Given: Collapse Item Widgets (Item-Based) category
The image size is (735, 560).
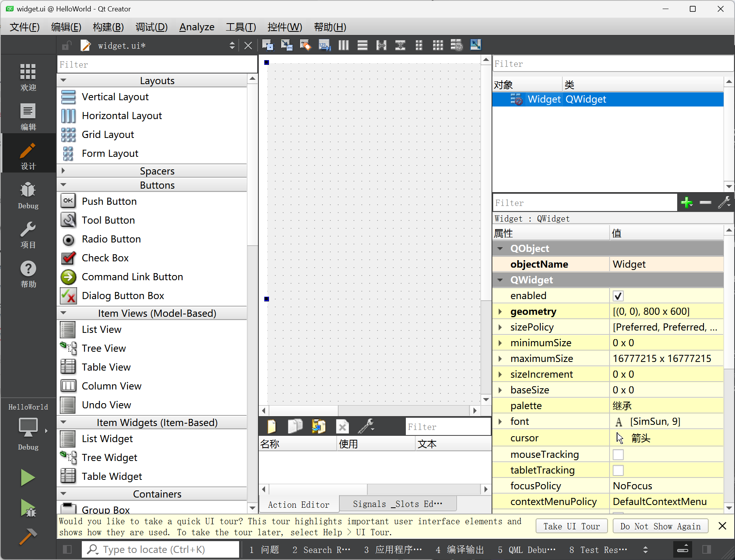Looking at the screenshot, I should [63, 422].
